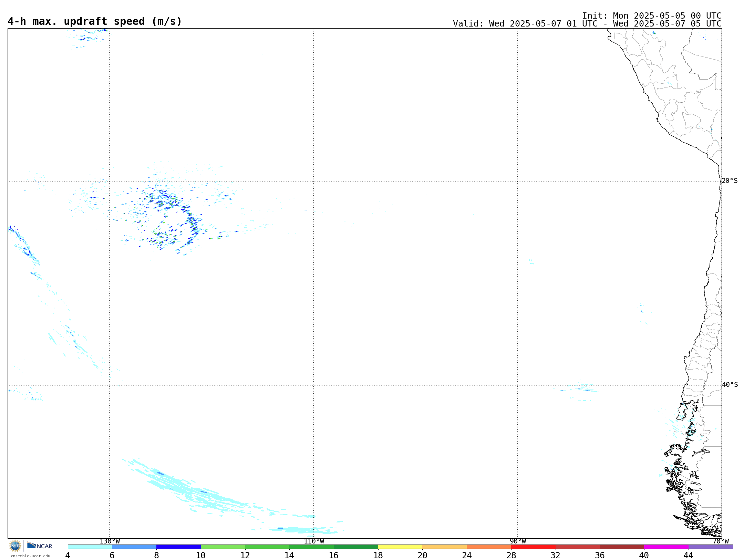
Task: Click the colorbar label '16'
Action: pos(334,556)
